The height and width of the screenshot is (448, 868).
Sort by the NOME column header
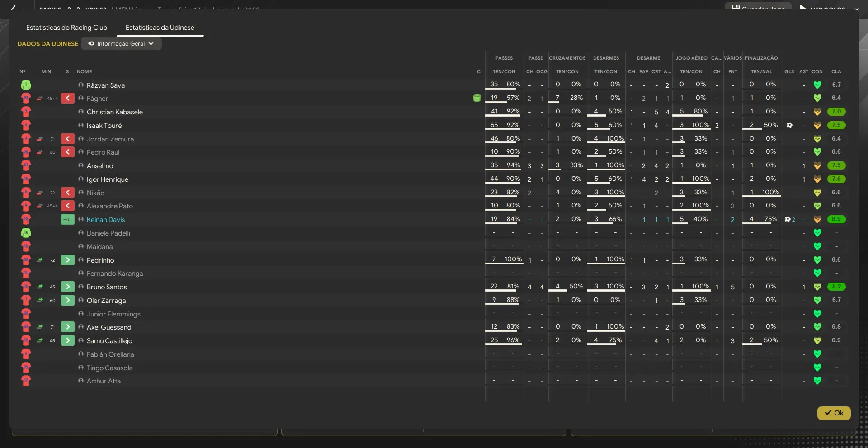[x=84, y=71]
